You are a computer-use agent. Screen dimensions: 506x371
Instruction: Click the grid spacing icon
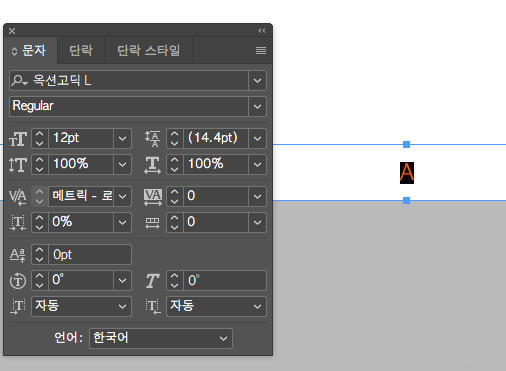tap(152, 223)
